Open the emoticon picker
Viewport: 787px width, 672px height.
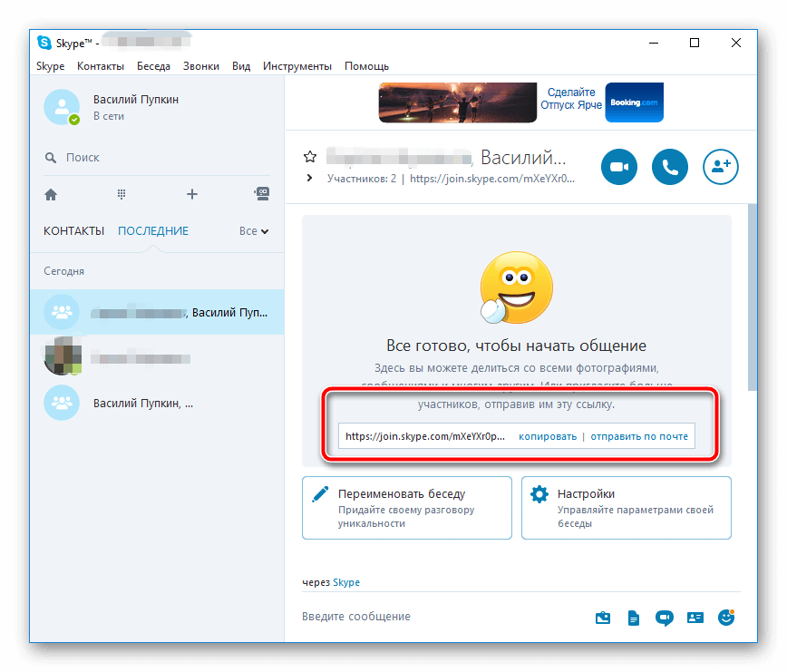tap(725, 618)
